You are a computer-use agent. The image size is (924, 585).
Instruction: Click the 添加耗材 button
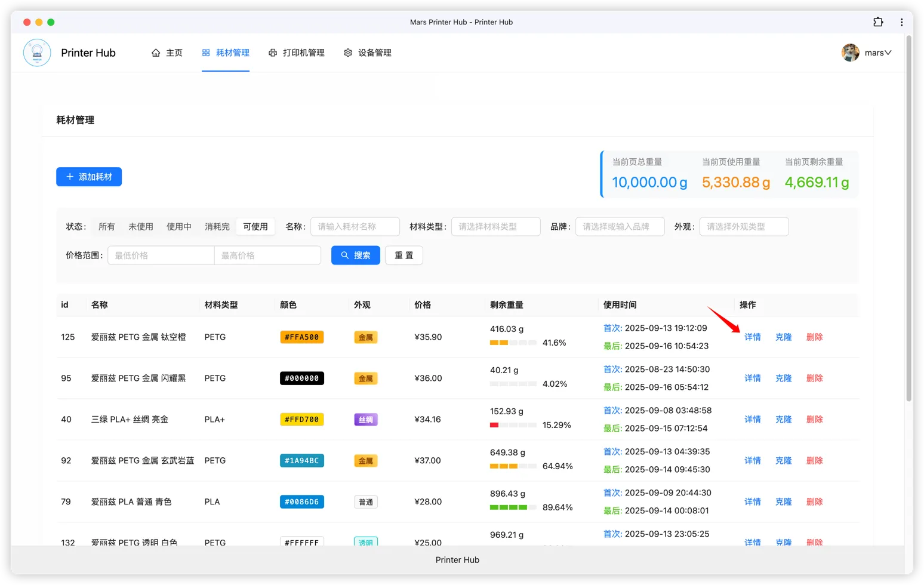[89, 177]
